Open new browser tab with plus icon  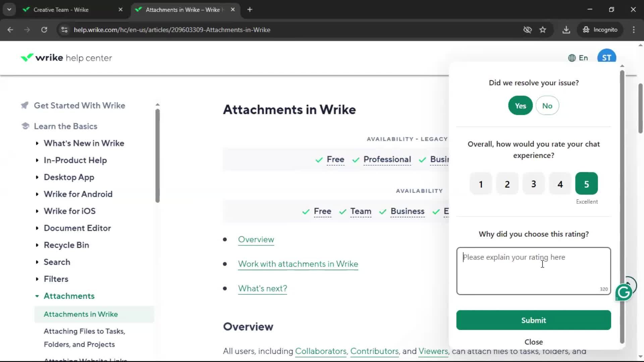click(x=250, y=9)
